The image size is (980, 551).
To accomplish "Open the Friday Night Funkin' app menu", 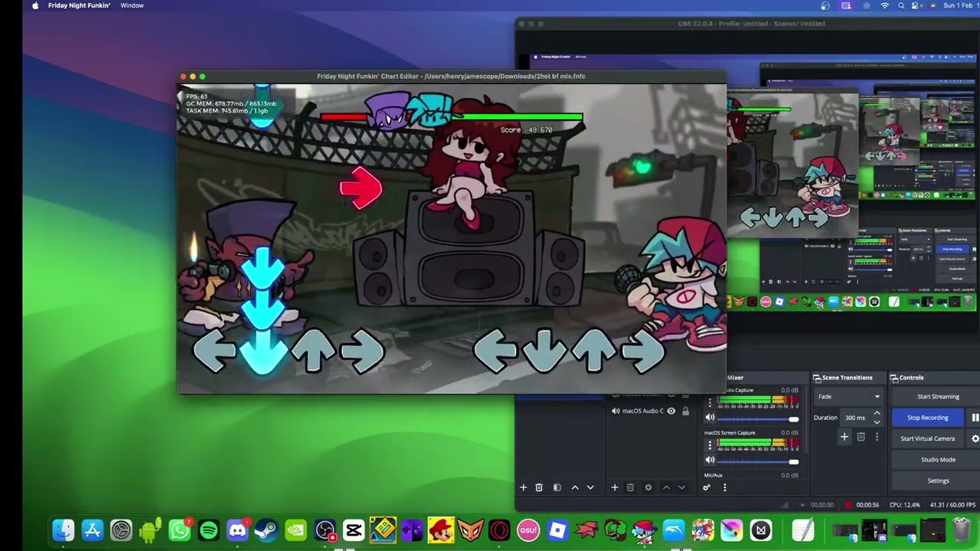I will (x=79, y=5).
